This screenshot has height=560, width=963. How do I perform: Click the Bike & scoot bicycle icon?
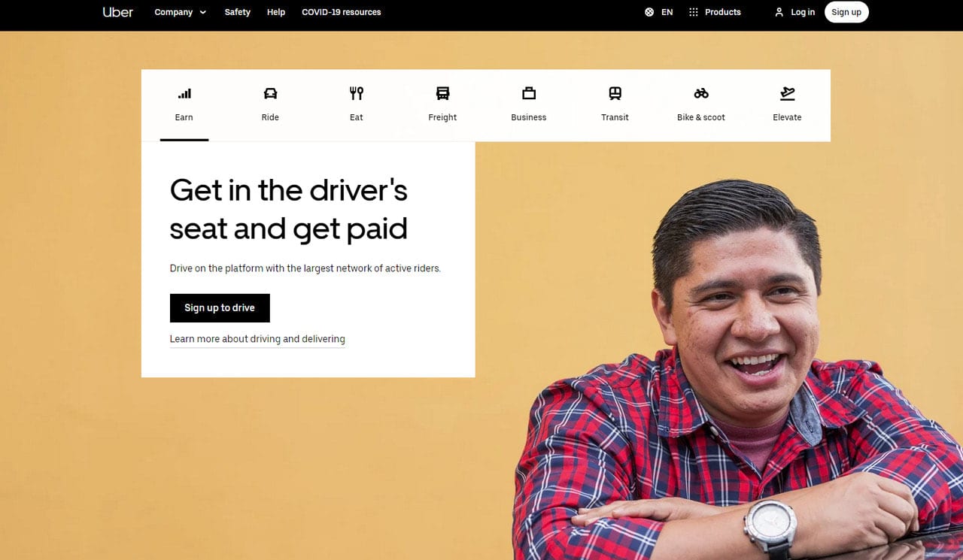(701, 93)
